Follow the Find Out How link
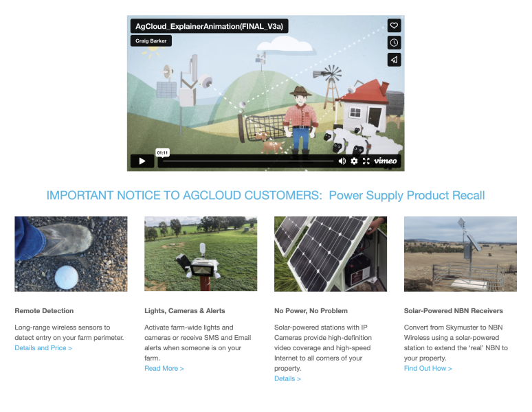 pyautogui.click(x=428, y=368)
